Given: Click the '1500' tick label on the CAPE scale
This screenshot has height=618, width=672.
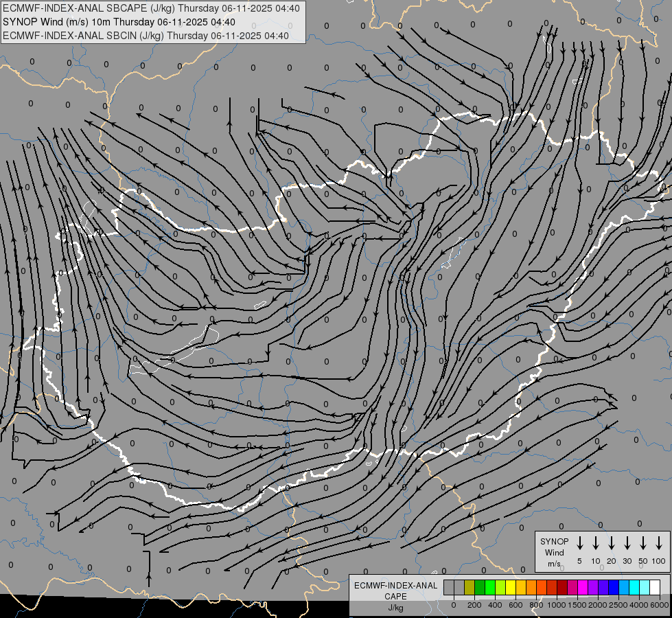Looking at the screenshot, I should (x=577, y=605).
